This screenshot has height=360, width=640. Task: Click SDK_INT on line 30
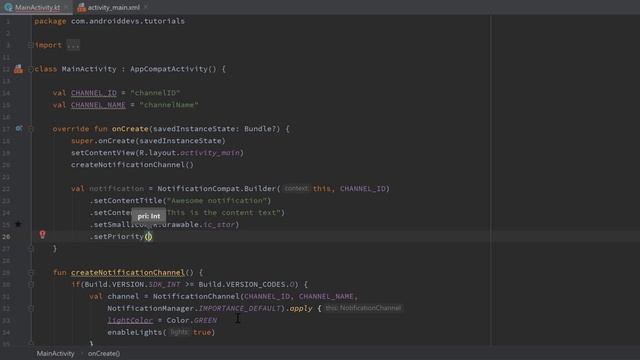point(164,284)
